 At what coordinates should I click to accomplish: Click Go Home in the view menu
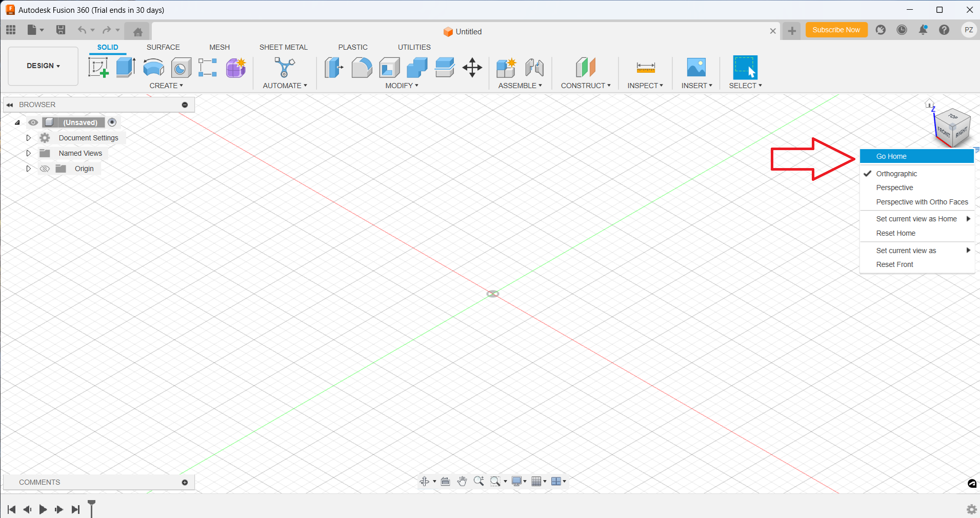[x=891, y=156]
